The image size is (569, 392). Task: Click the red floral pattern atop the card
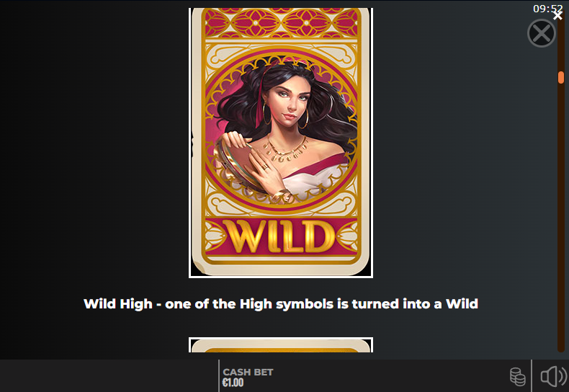[281, 22]
